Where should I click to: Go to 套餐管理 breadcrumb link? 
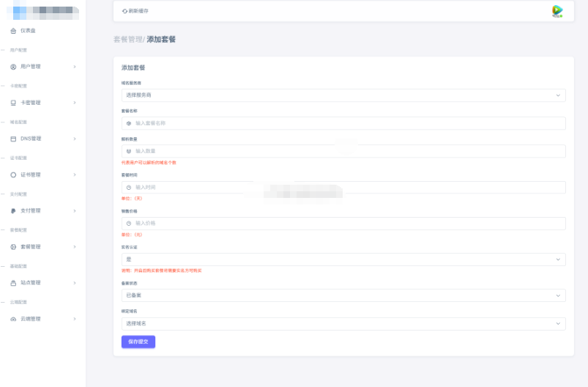[128, 40]
